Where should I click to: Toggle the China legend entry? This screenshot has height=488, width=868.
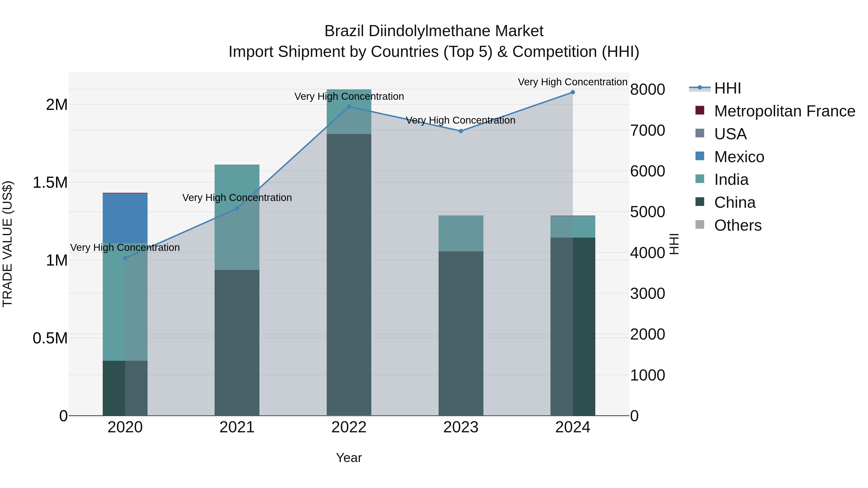(725, 202)
